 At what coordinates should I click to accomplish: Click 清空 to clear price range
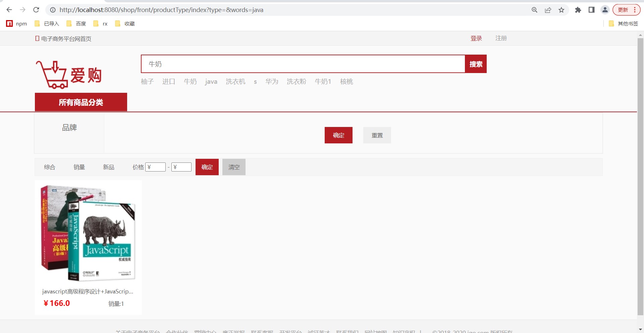click(234, 167)
